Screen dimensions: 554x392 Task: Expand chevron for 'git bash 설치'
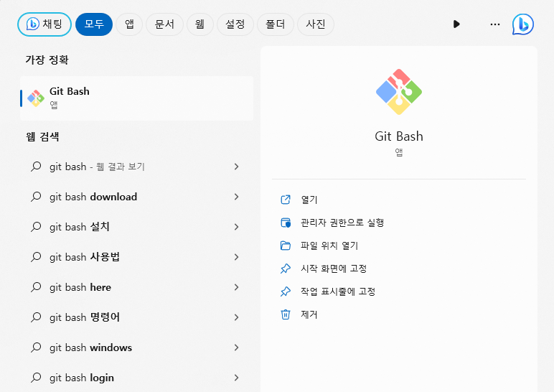(x=236, y=227)
